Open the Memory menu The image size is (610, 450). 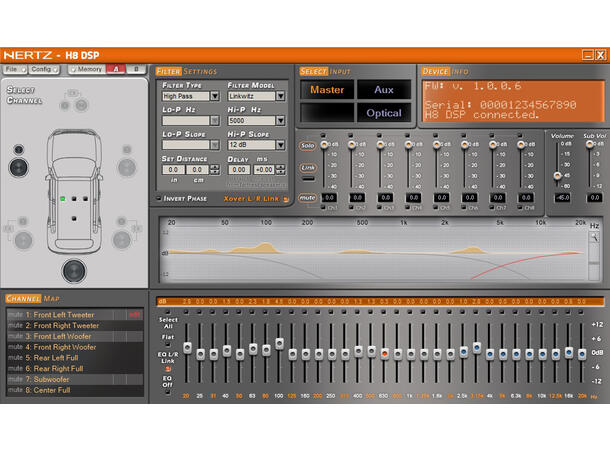tap(87, 69)
